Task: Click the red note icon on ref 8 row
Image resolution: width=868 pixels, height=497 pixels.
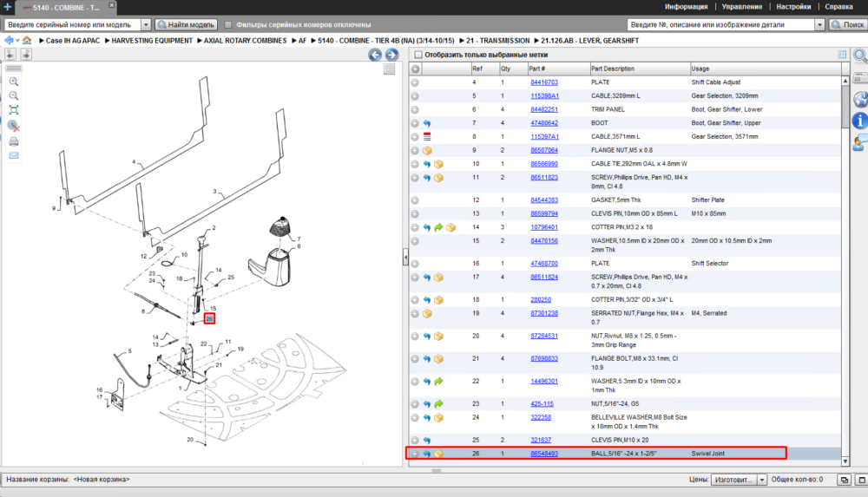Action: 427,137
